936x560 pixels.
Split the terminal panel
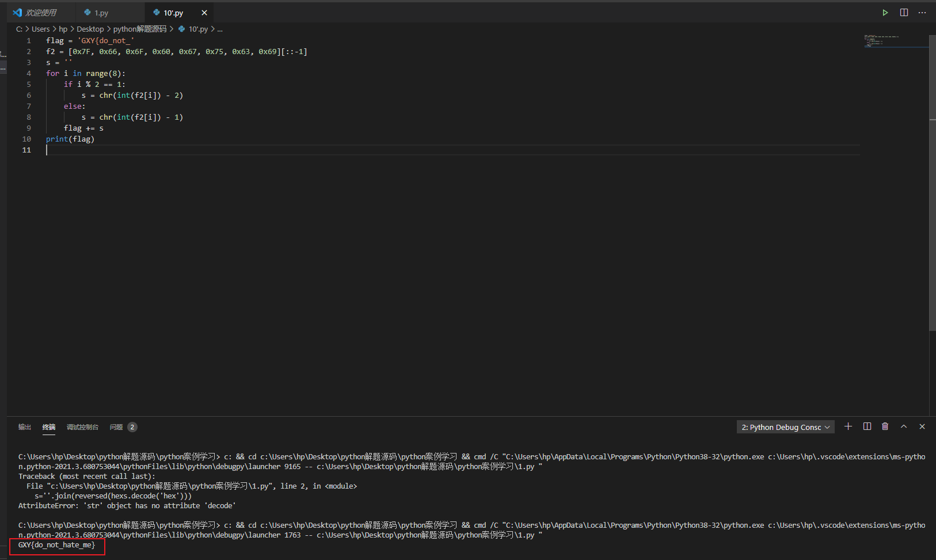pos(867,426)
